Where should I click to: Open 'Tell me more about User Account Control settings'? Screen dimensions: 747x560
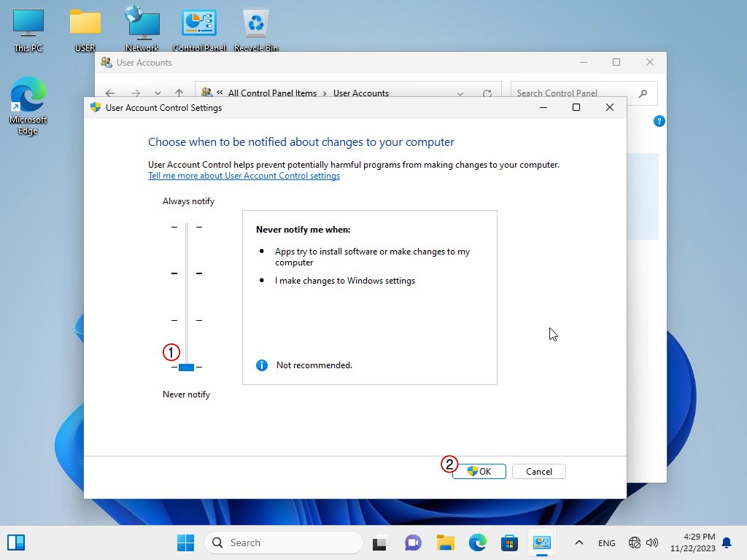tap(244, 176)
